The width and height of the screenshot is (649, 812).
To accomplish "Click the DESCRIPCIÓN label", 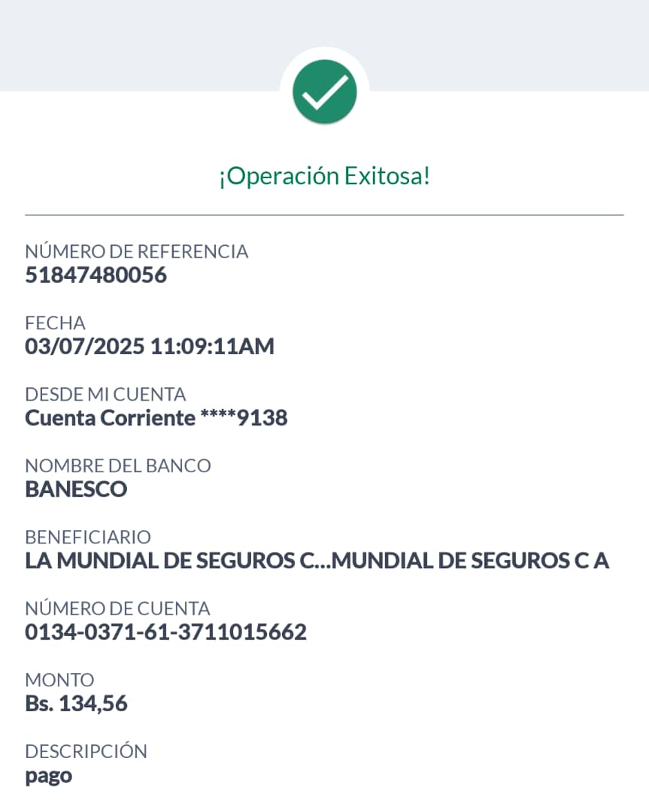I will coord(86,751).
